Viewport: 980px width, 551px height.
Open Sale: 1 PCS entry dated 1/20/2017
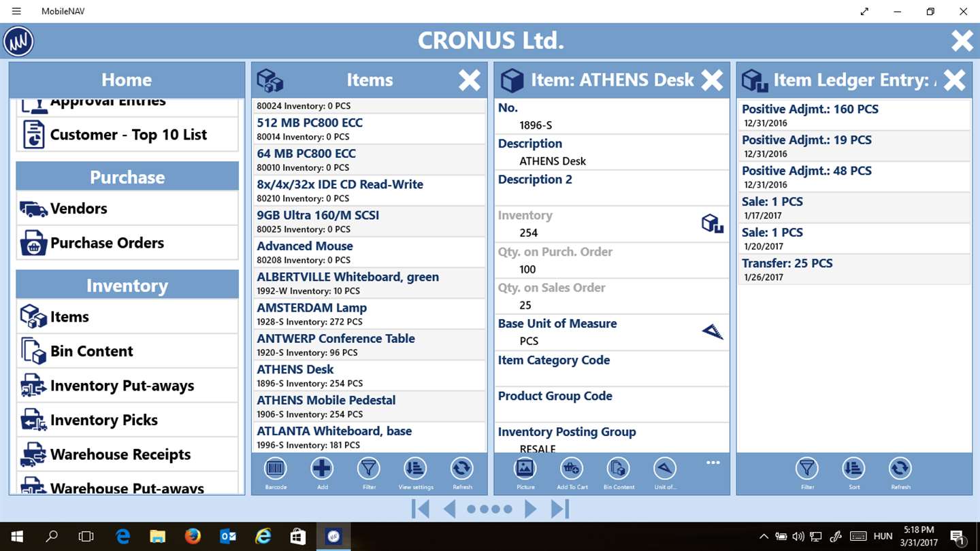[x=854, y=238]
